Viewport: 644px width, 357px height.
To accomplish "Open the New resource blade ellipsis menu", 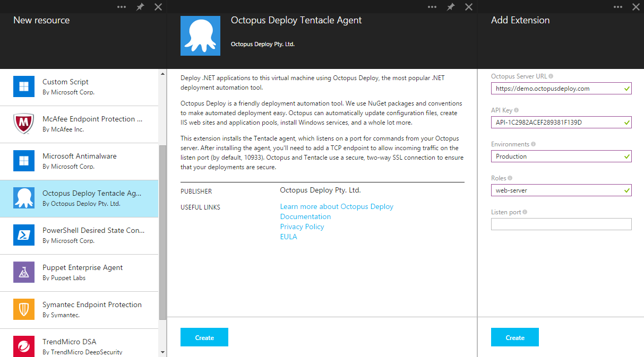I will click(121, 7).
